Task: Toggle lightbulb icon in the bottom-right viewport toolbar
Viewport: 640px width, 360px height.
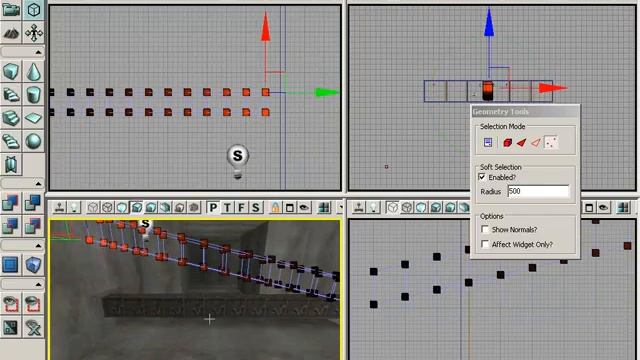Action: pos(373,207)
